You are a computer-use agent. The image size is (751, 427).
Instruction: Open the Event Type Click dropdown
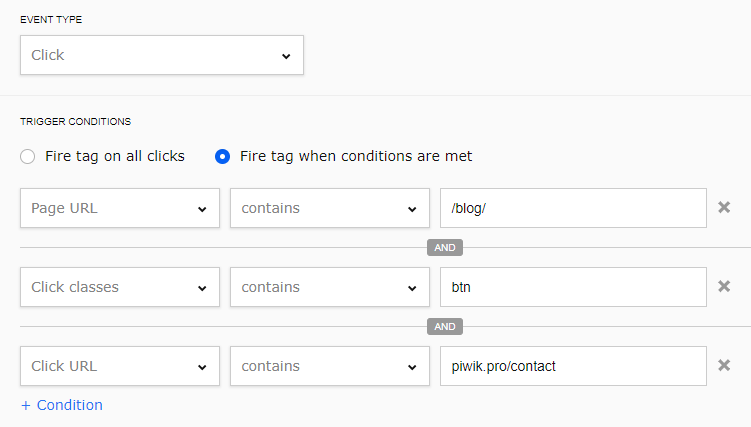click(161, 55)
